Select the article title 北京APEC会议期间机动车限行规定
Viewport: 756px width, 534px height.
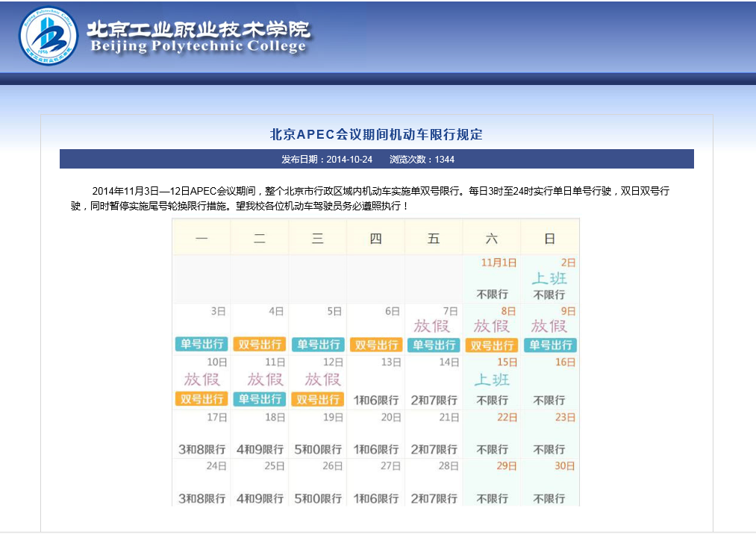tap(376, 134)
